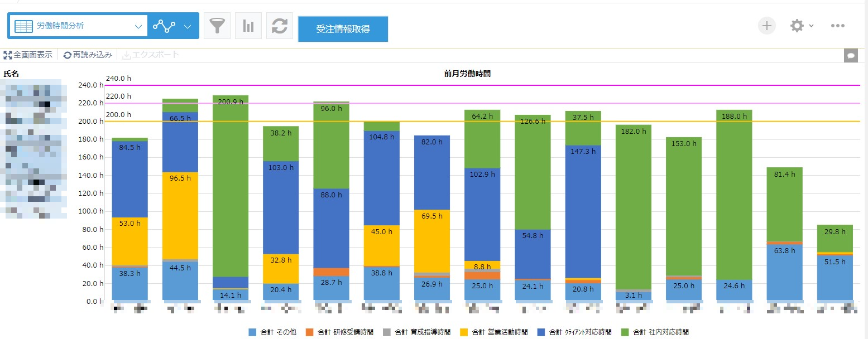Viewport: 868px width, 339px height.
Task: Open the bar chart aggregation icon
Action: pos(248,26)
